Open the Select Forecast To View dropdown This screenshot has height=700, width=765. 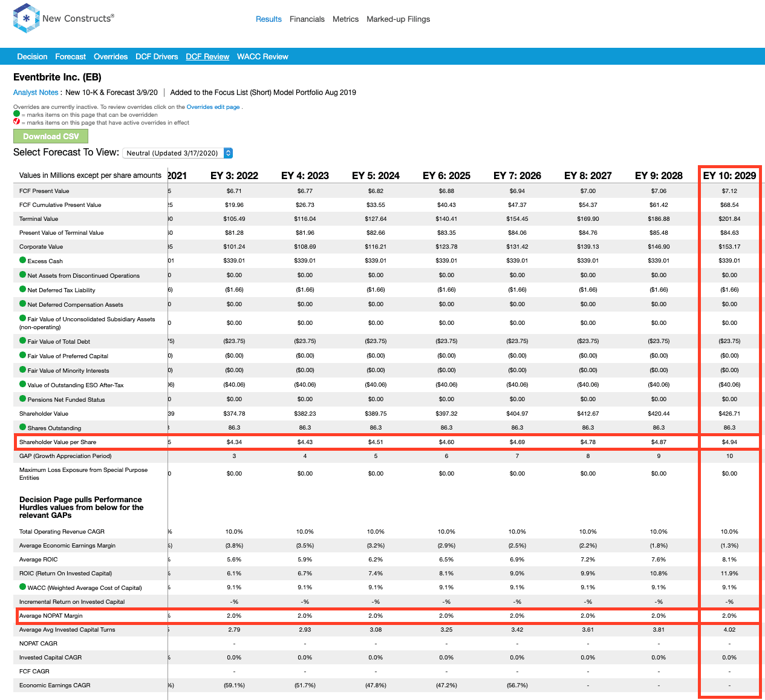[x=178, y=153]
